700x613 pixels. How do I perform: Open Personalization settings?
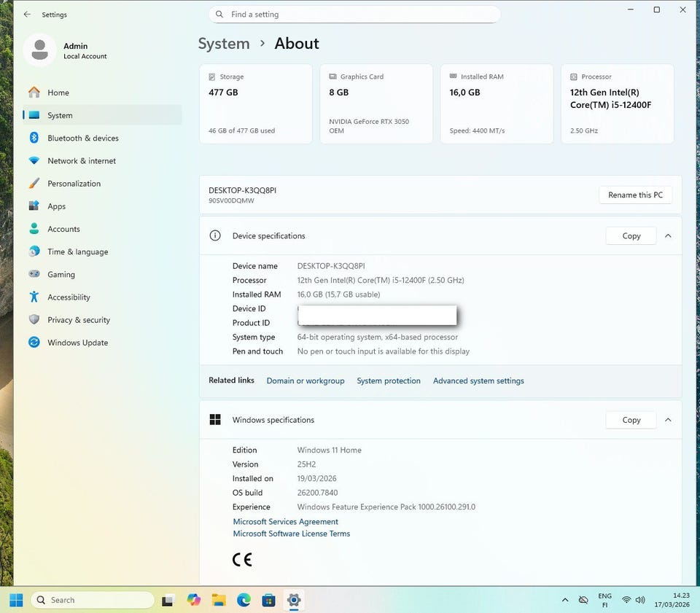click(102, 184)
